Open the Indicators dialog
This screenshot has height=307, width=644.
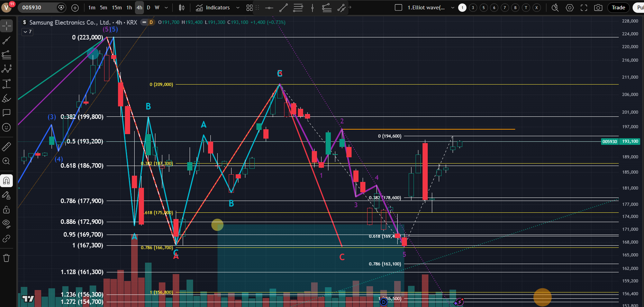click(213, 8)
